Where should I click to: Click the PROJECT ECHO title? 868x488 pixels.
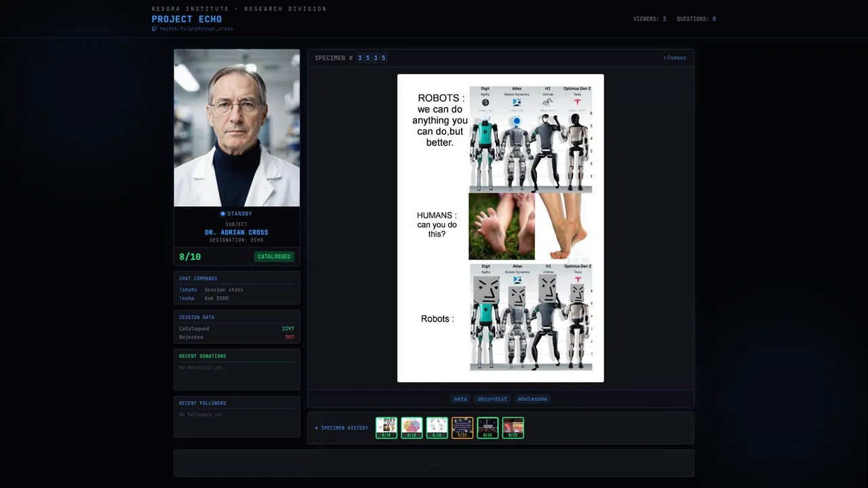186,19
